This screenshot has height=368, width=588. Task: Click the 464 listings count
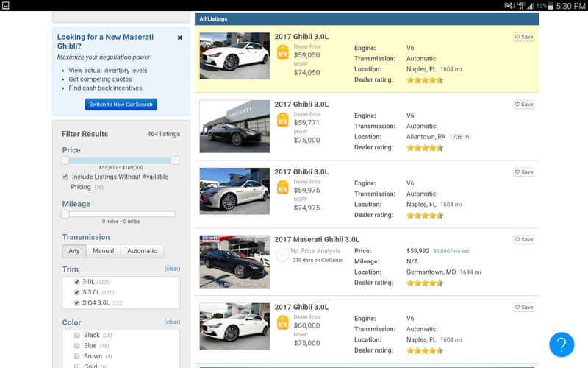click(163, 134)
